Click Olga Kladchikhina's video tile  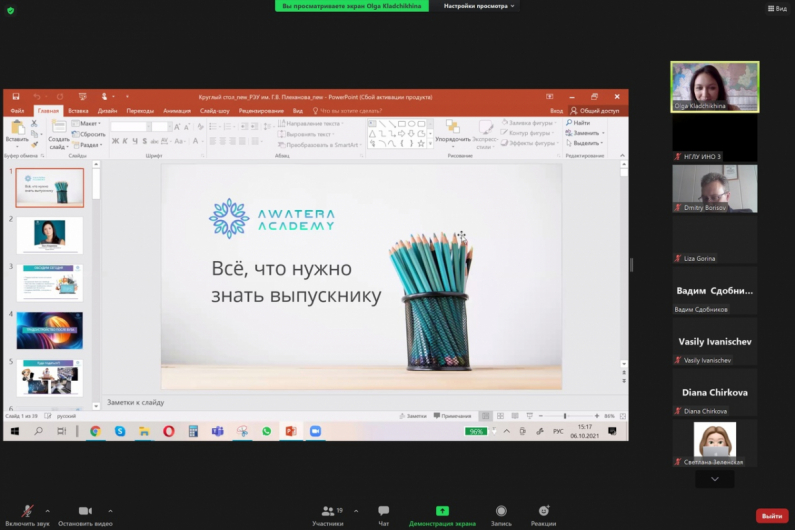[714, 87]
